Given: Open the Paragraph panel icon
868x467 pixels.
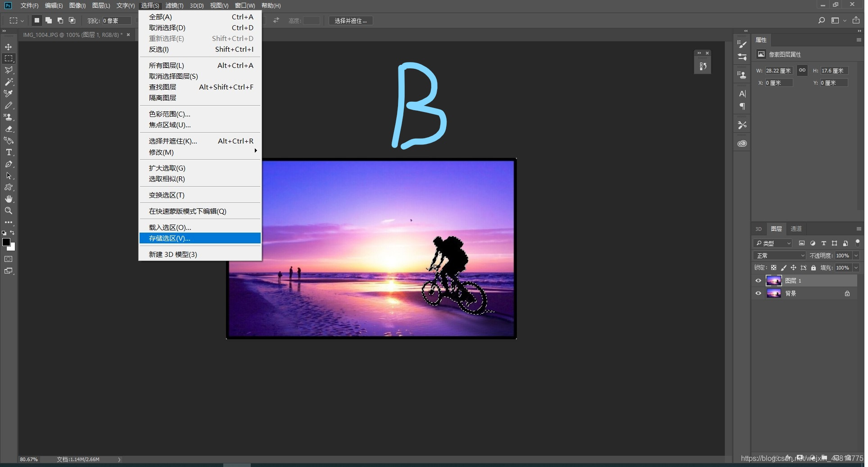Looking at the screenshot, I should (x=742, y=107).
